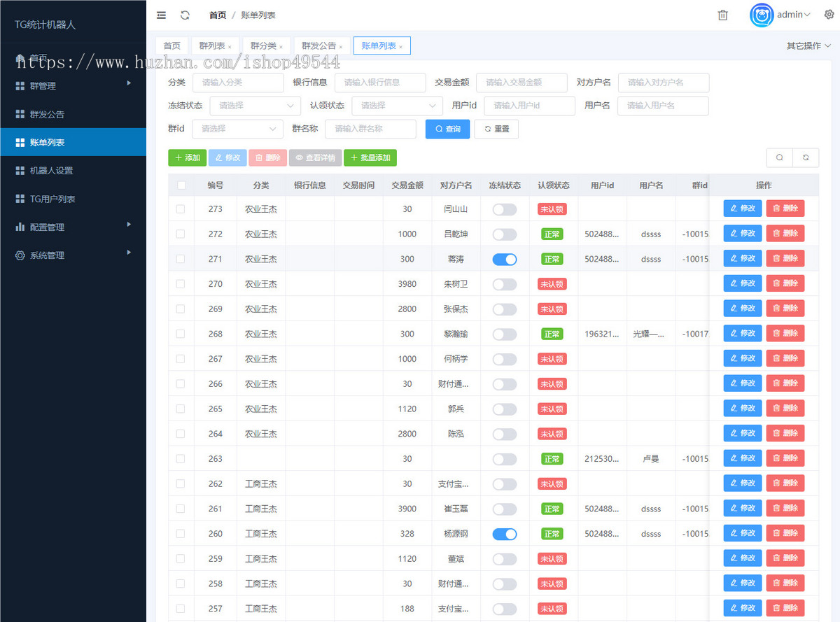840x622 pixels.
Task: Click the 重置 button
Action: click(x=496, y=129)
